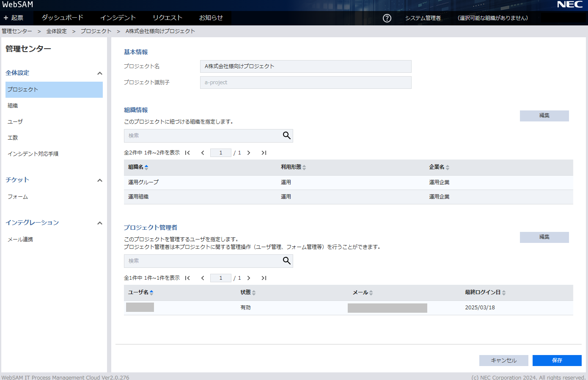
Task: Go to next page of administrator list
Action: coord(249,278)
